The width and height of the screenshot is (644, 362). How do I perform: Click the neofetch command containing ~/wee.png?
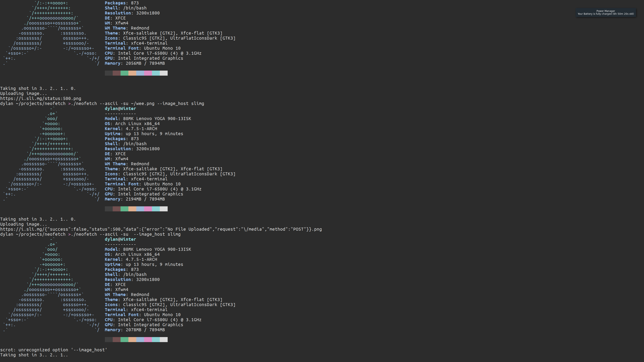102,103
